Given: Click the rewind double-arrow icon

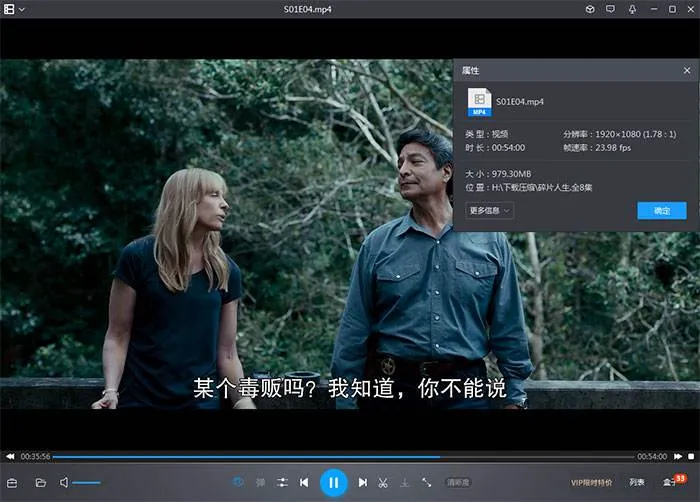Looking at the screenshot, I should (x=10, y=456).
